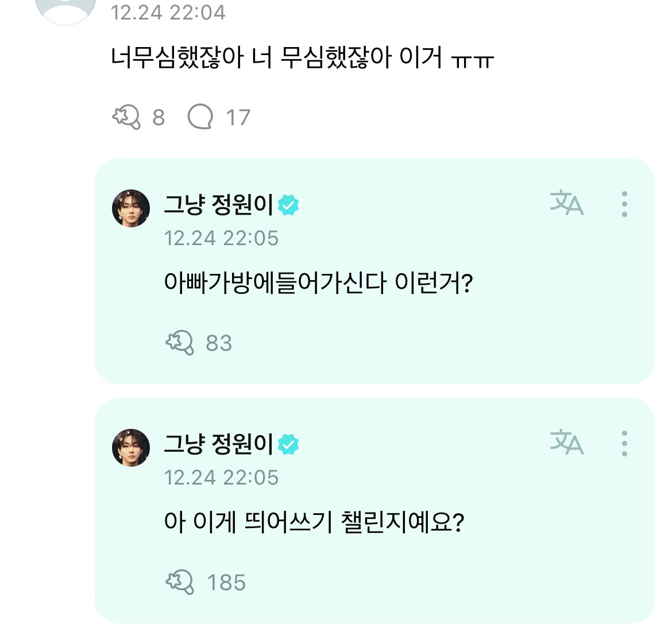Tap the cheer icon with 8 reactions

[126, 117]
